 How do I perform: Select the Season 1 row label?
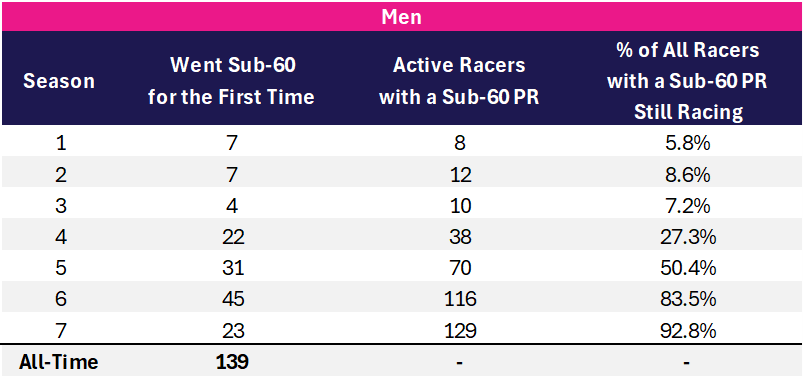click(x=60, y=144)
